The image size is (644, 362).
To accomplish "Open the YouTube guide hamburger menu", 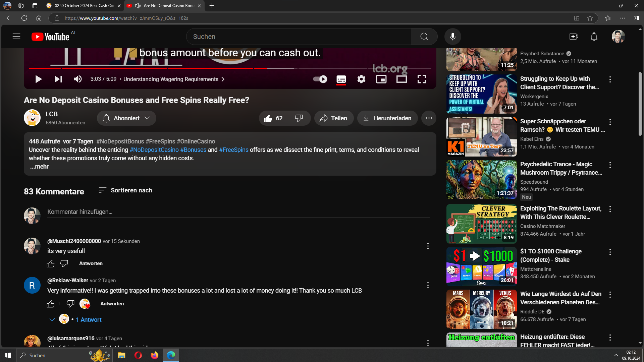I will 16,37.
